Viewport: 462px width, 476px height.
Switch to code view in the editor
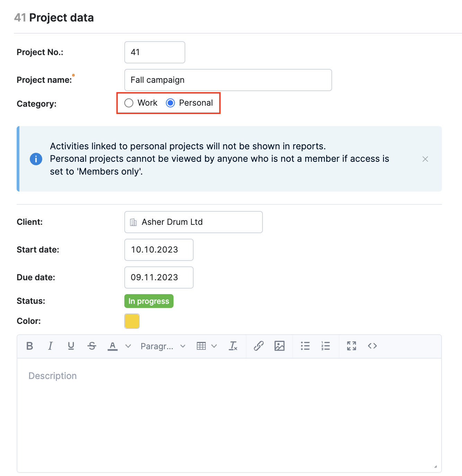[372, 346]
